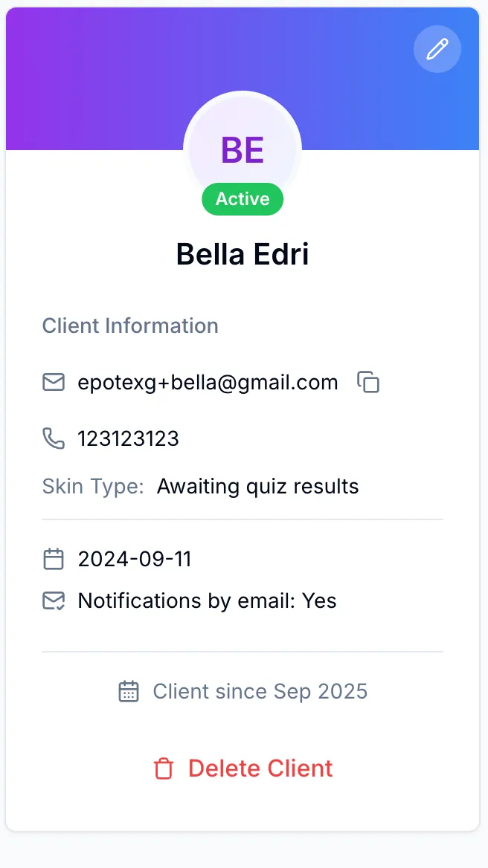Click the calendar icon beside 2024-09-11

54,559
